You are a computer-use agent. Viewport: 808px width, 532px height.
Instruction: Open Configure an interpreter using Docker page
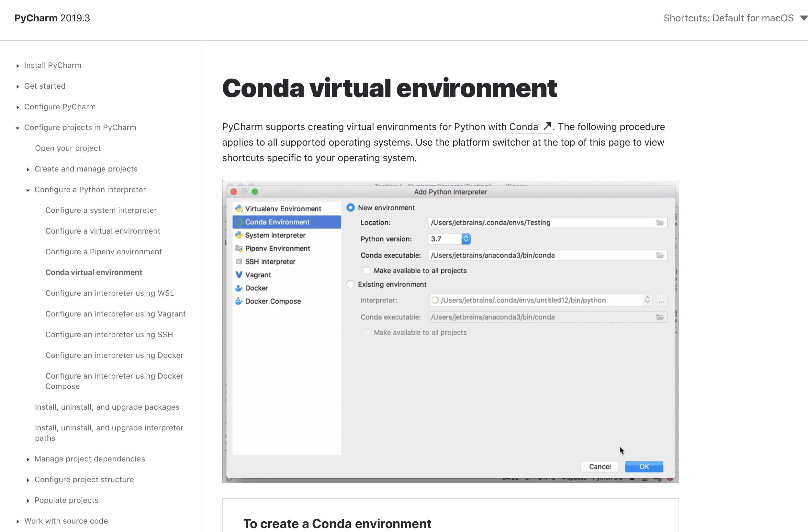[114, 355]
